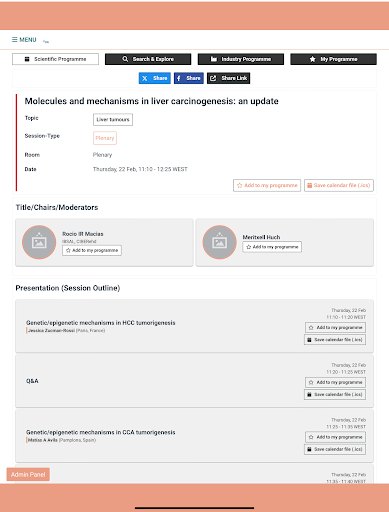Open Search & Explore
Viewport: 389px width, 512px height.
148,59
